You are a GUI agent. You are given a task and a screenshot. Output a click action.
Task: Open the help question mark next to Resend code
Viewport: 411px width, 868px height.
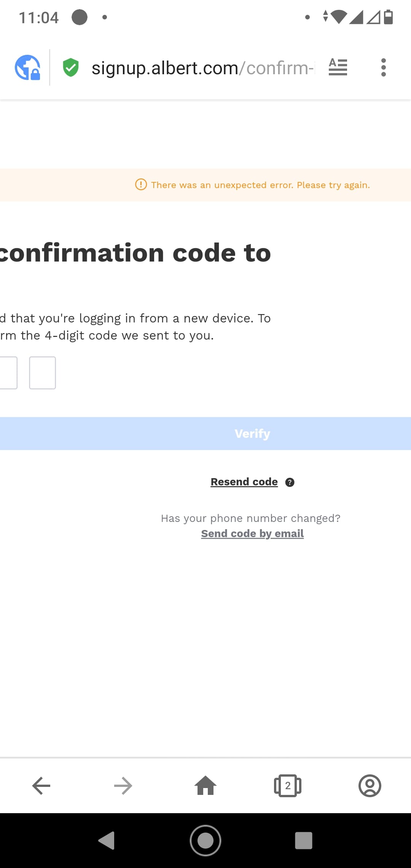coord(290,482)
